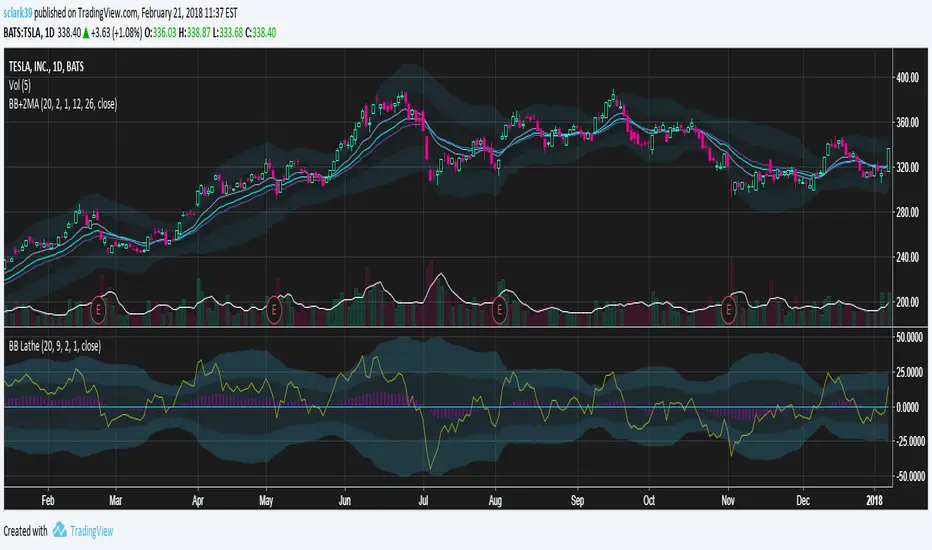The height and width of the screenshot is (550, 932).
Task: Click the green up-arrow price change icon
Action: pos(86,33)
